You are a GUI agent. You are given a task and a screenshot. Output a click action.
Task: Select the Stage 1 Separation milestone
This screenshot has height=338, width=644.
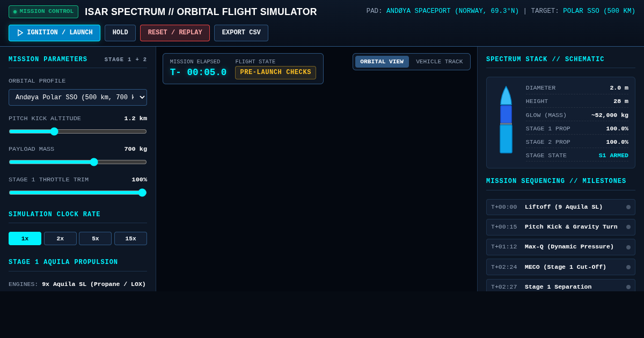pos(561,286)
